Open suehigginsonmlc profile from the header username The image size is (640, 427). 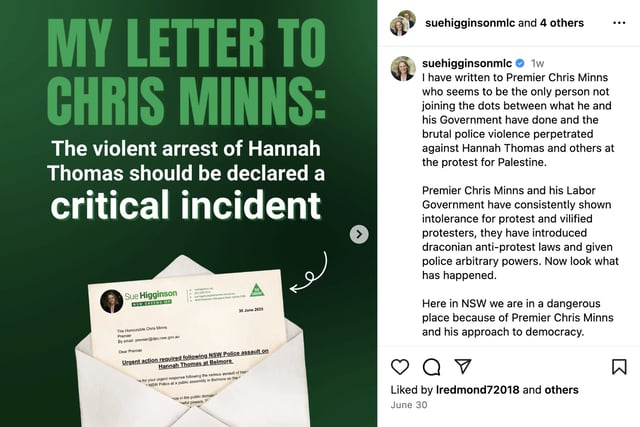[470, 23]
